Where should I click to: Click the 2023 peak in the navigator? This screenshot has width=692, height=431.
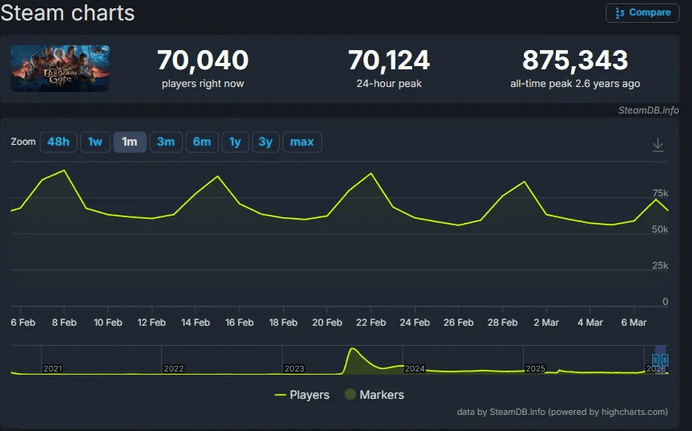[x=352, y=351]
